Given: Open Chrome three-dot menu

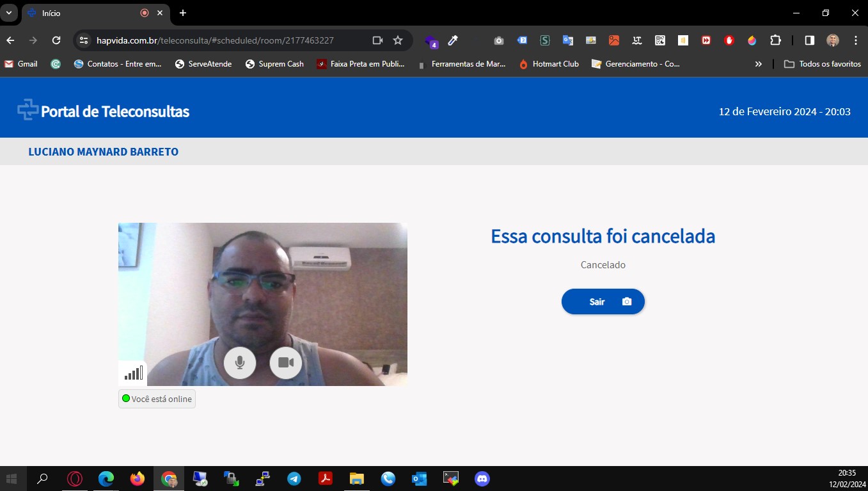Looking at the screenshot, I should [856, 40].
